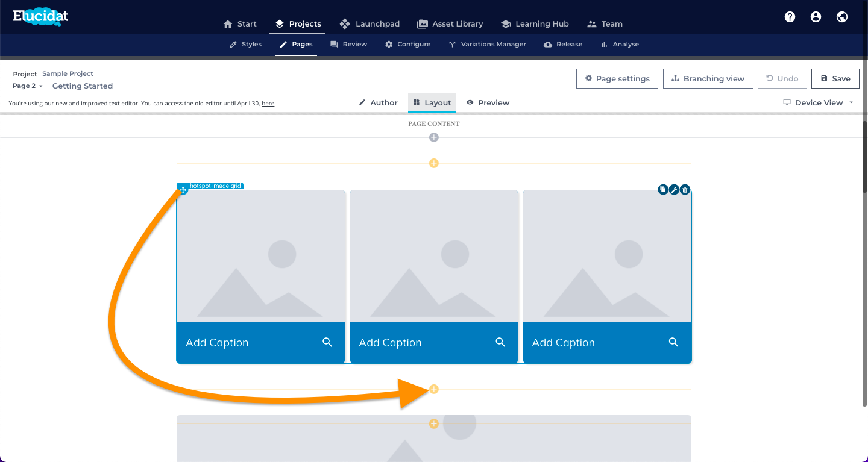The width and height of the screenshot is (868, 462).
Task: Open the wrench settings for hotspot-image-grid
Action: point(674,190)
